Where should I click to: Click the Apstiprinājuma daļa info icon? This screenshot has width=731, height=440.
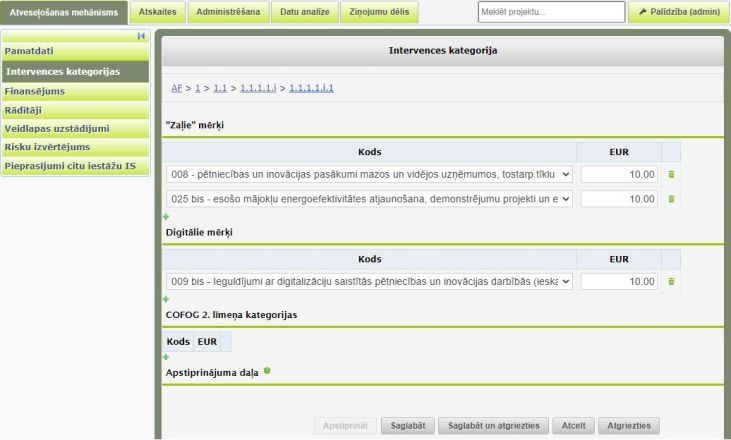click(267, 371)
